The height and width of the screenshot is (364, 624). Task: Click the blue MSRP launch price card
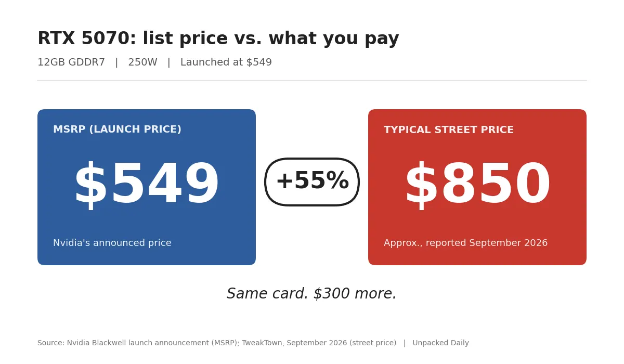point(147,187)
